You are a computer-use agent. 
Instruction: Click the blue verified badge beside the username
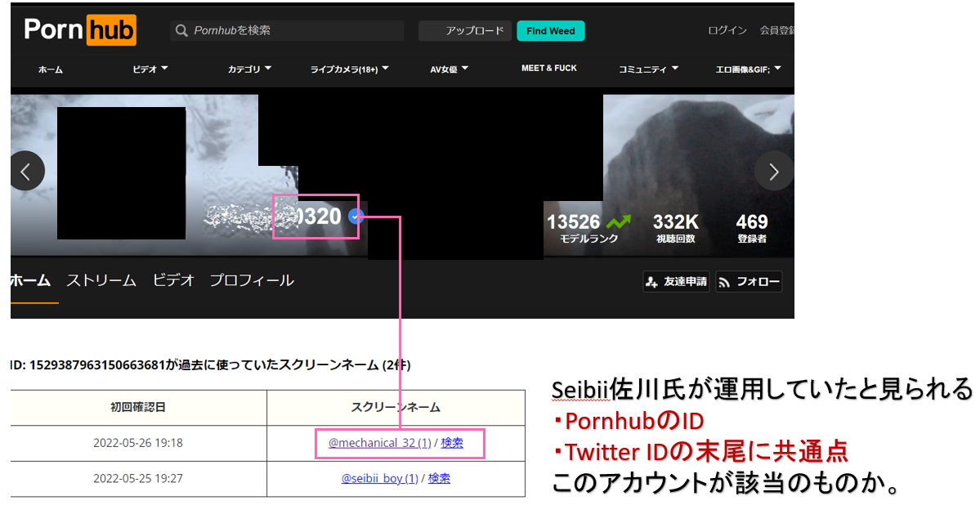point(355,217)
